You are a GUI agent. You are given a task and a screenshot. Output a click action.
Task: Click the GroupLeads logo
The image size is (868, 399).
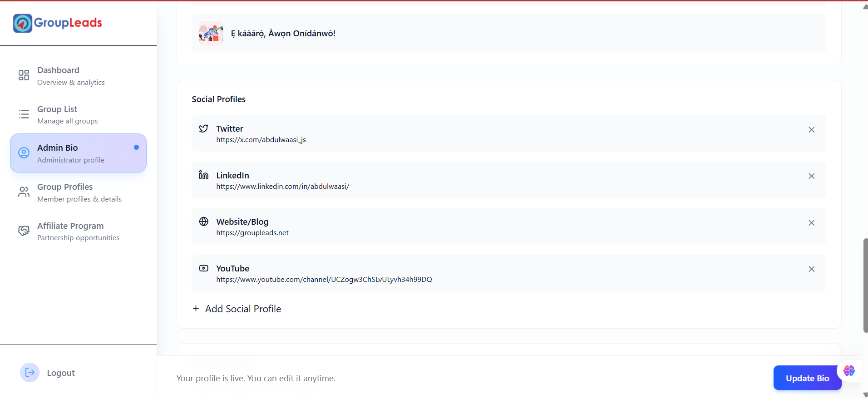pyautogui.click(x=58, y=23)
